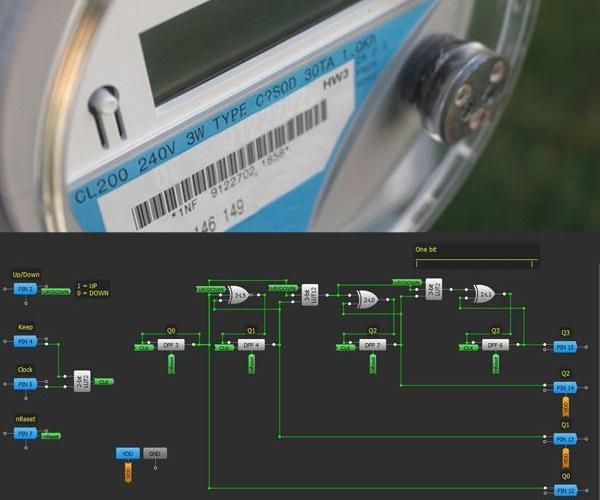Select the PIN 14 Q2 output block
Image resolution: width=600 pixels, height=500 pixels.
click(x=565, y=388)
